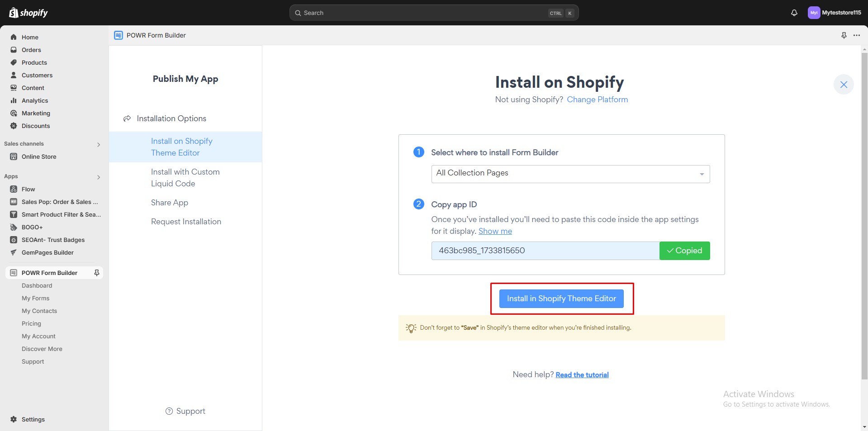Select the My Forms menu item
This screenshot has width=868, height=431.
(x=35, y=298)
